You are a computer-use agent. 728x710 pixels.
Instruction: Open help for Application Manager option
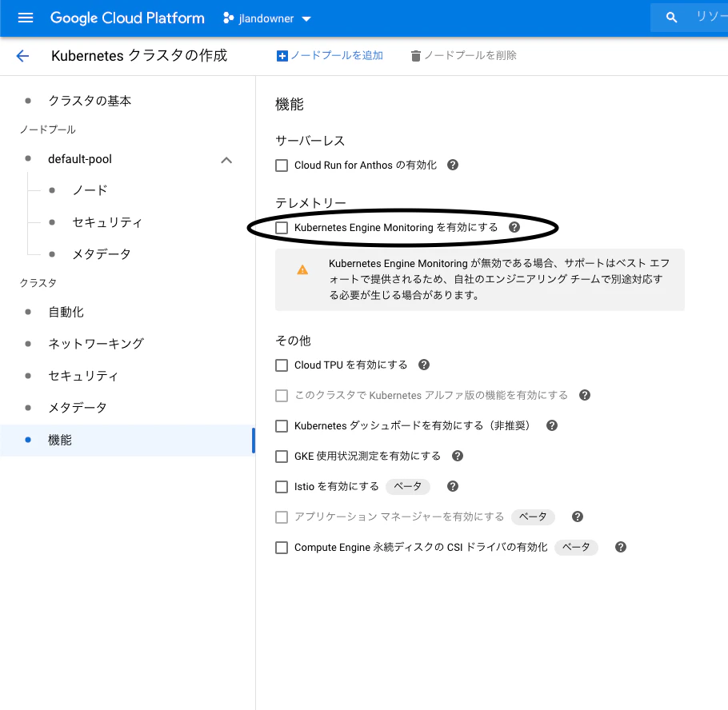(577, 517)
